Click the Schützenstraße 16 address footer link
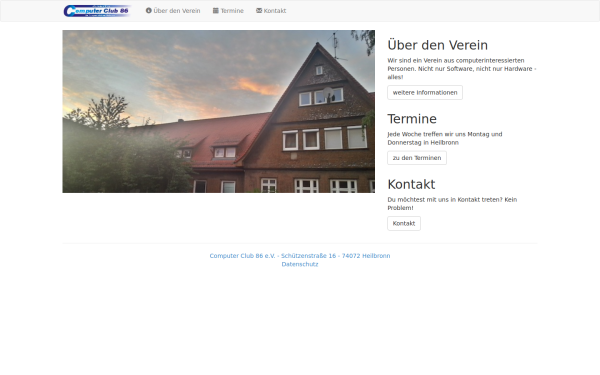Image resolution: width=600 pixels, height=375 pixels. 300,256
